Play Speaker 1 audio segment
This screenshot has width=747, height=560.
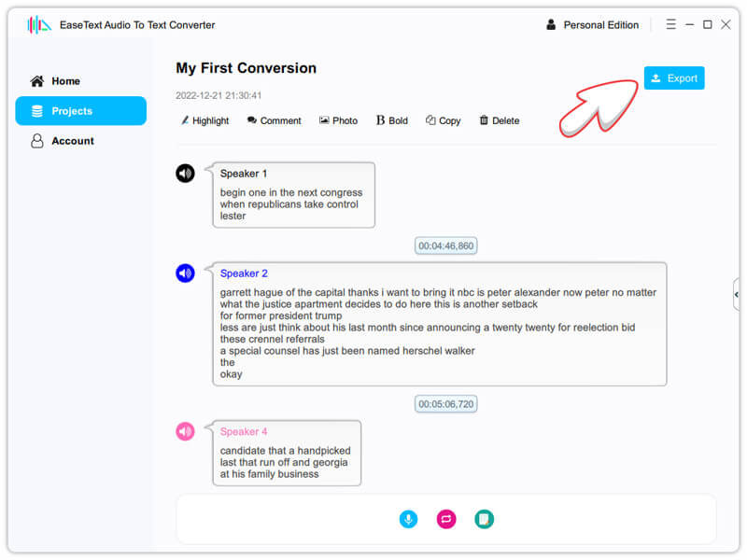[x=185, y=173]
